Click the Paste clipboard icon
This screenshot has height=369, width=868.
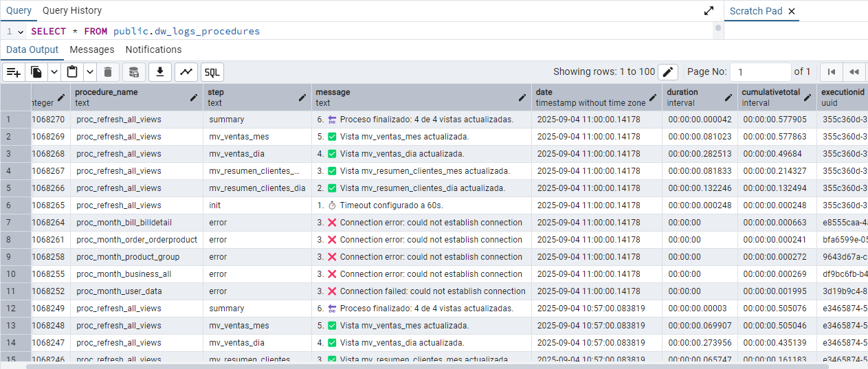72,72
